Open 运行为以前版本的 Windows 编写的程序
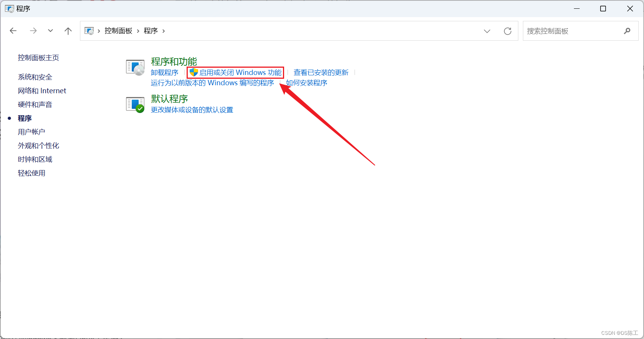Viewport: 644px width, 339px height. [x=213, y=83]
